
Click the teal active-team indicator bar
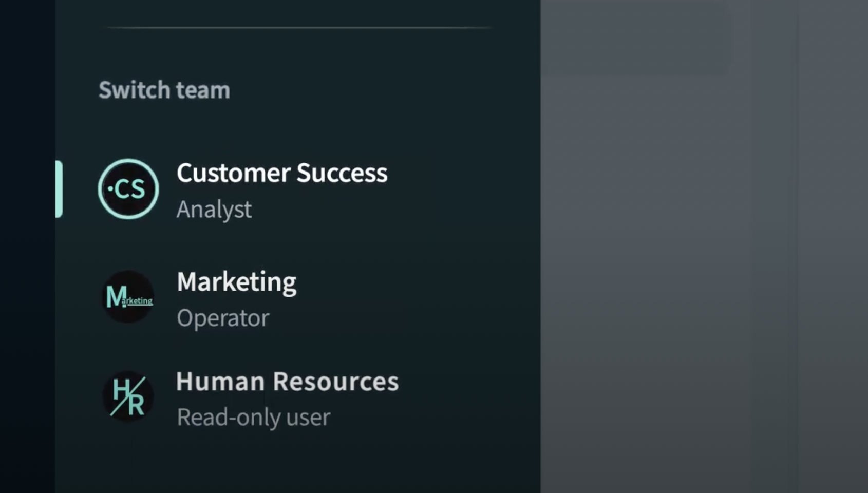coord(59,189)
